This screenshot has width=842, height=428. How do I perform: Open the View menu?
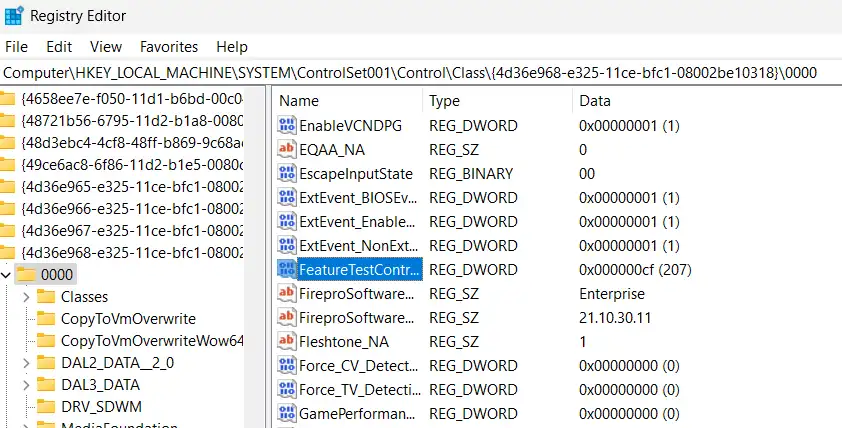pos(106,47)
